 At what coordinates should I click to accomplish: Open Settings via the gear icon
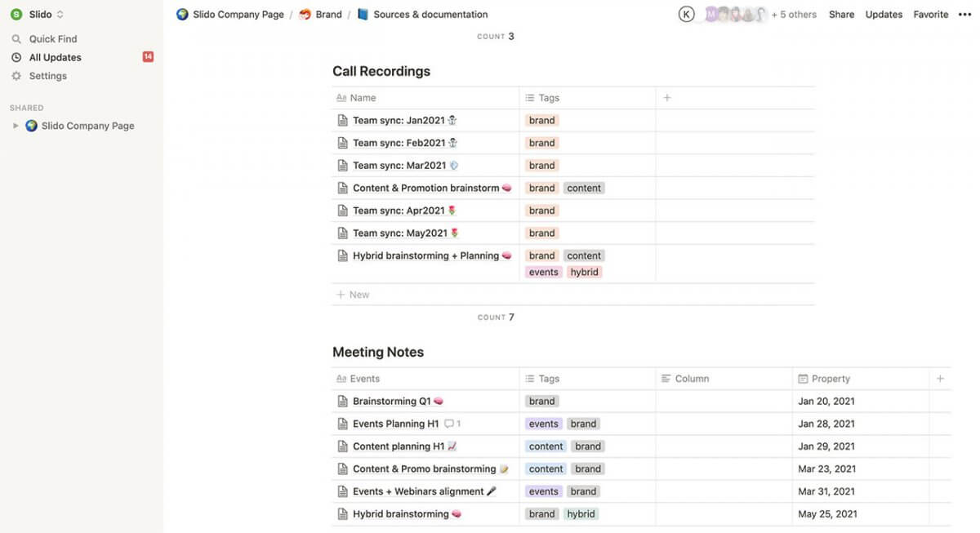[x=17, y=75]
